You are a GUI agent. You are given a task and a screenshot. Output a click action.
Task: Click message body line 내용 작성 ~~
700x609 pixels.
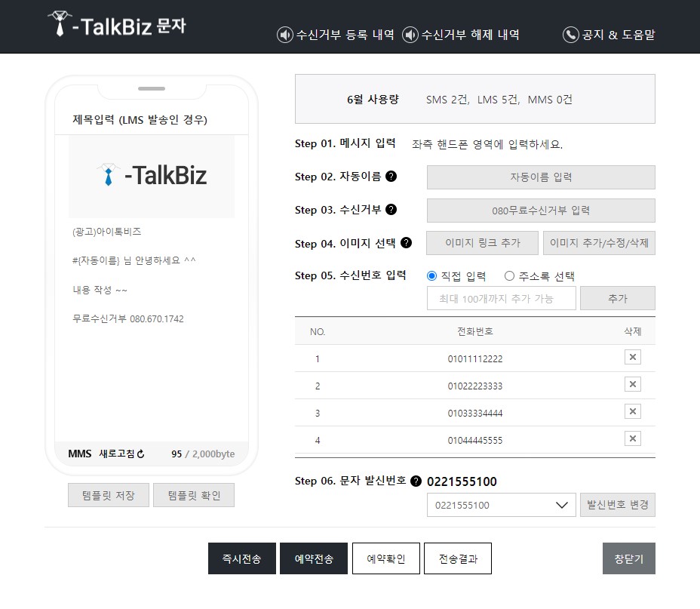point(100,291)
